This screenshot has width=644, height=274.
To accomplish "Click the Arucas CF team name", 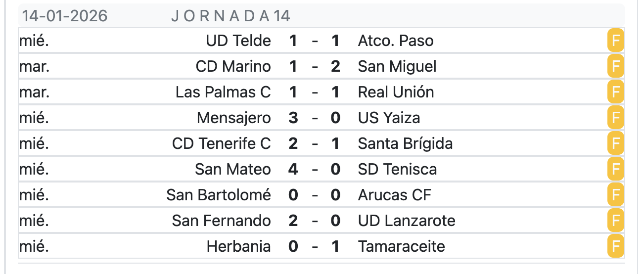I will 394,195.
